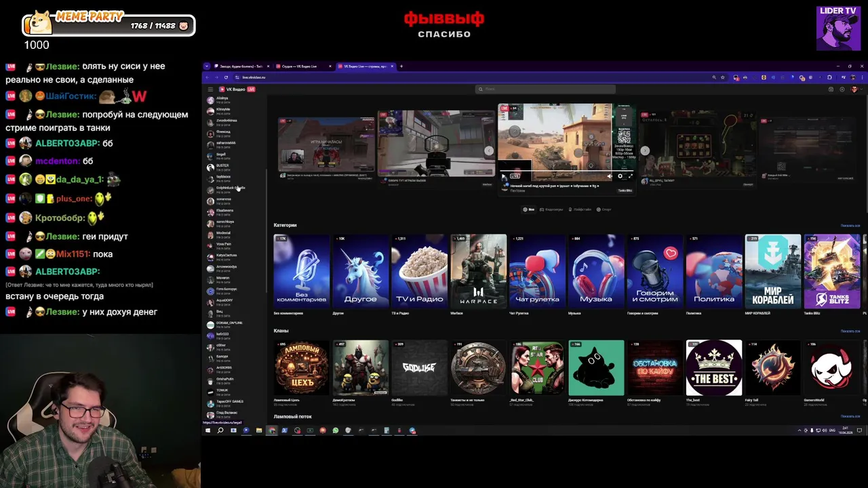Select the Видеоигры filter tab
This screenshot has width=868, height=488.
[551, 209]
